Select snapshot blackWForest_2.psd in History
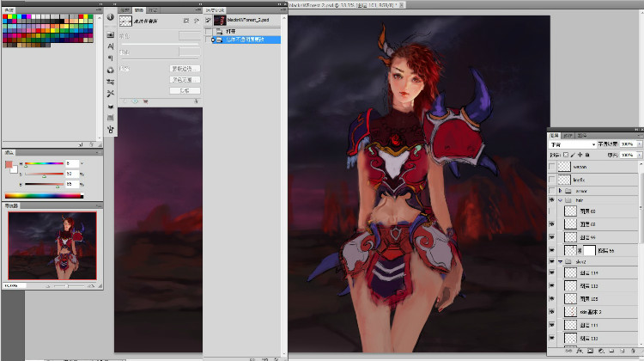644x361 pixels. click(x=242, y=20)
